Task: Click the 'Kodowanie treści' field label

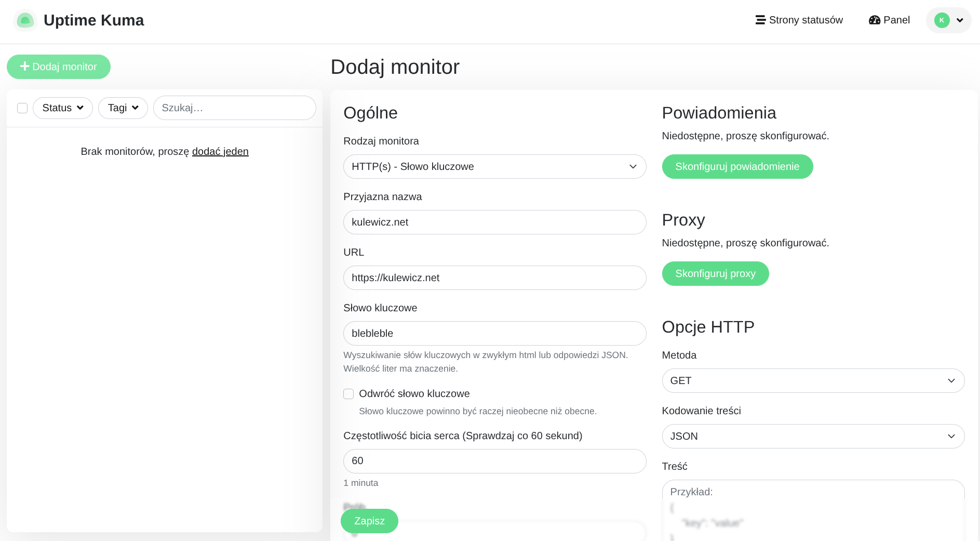Action: click(701, 411)
